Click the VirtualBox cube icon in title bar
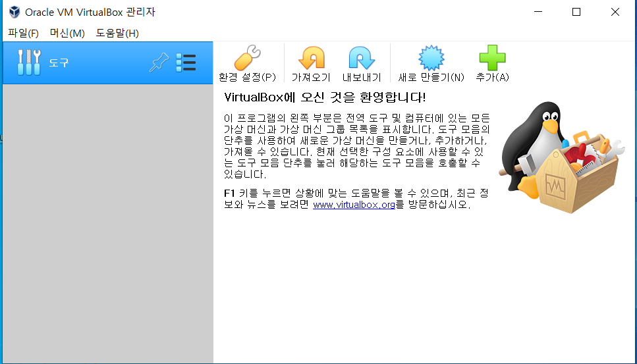Screen dimensions: 637x364 14,12
